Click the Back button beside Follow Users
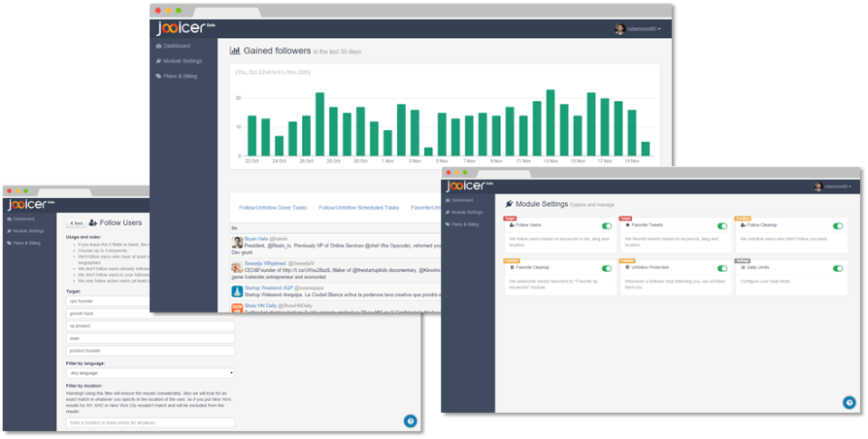Image resolution: width=868 pixels, height=439 pixels. (x=76, y=223)
